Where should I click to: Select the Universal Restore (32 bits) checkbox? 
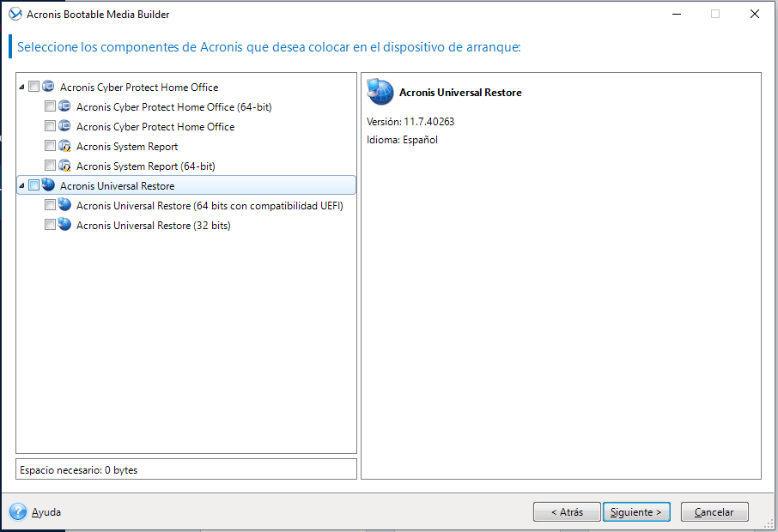click(50, 225)
